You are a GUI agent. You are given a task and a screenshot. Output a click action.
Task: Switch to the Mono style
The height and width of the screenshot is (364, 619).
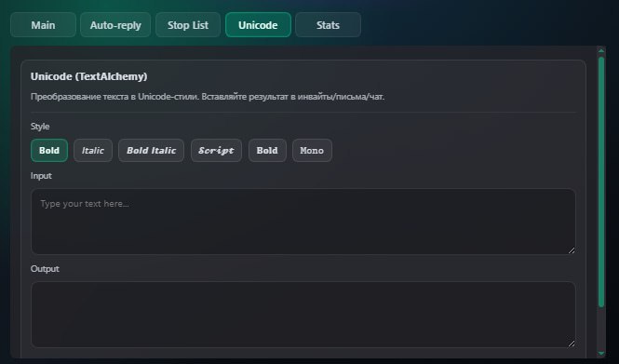(312, 151)
